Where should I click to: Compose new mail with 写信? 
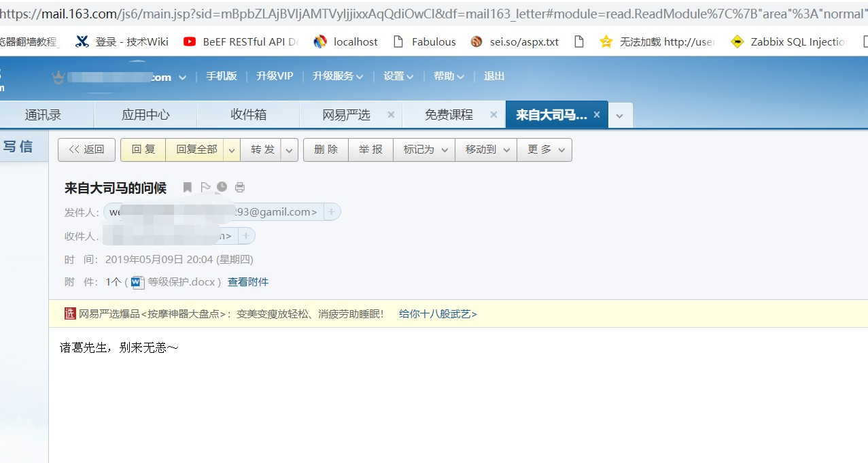[18, 146]
